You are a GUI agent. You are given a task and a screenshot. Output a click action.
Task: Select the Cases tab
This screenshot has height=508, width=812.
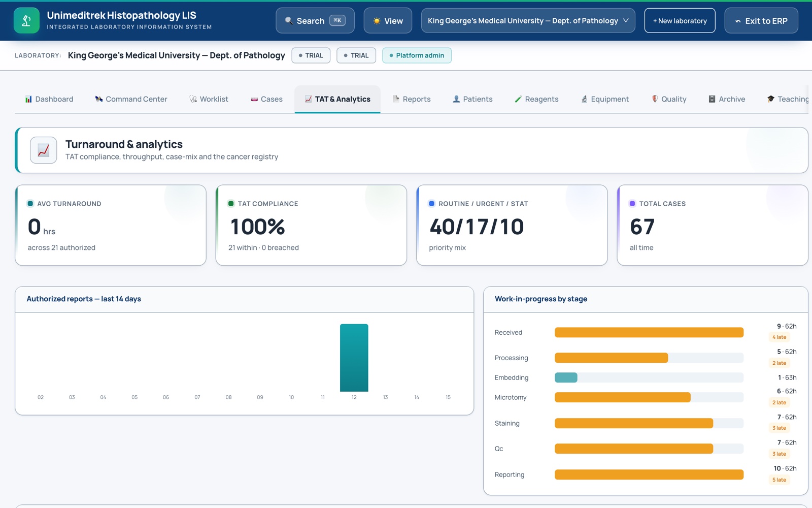pyautogui.click(x=266, y=99)
